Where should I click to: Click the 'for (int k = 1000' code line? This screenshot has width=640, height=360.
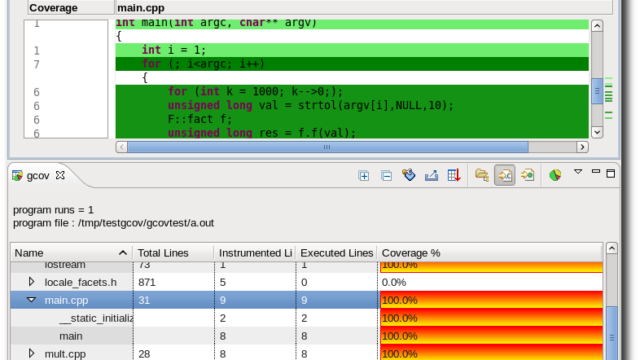pos(352,91)
